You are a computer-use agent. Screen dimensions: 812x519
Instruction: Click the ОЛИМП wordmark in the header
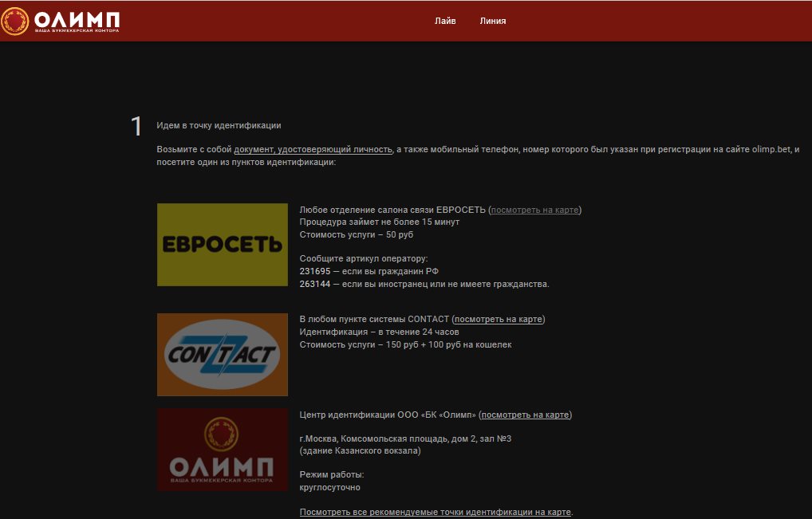pyautogui.click(x=77, y=20)
